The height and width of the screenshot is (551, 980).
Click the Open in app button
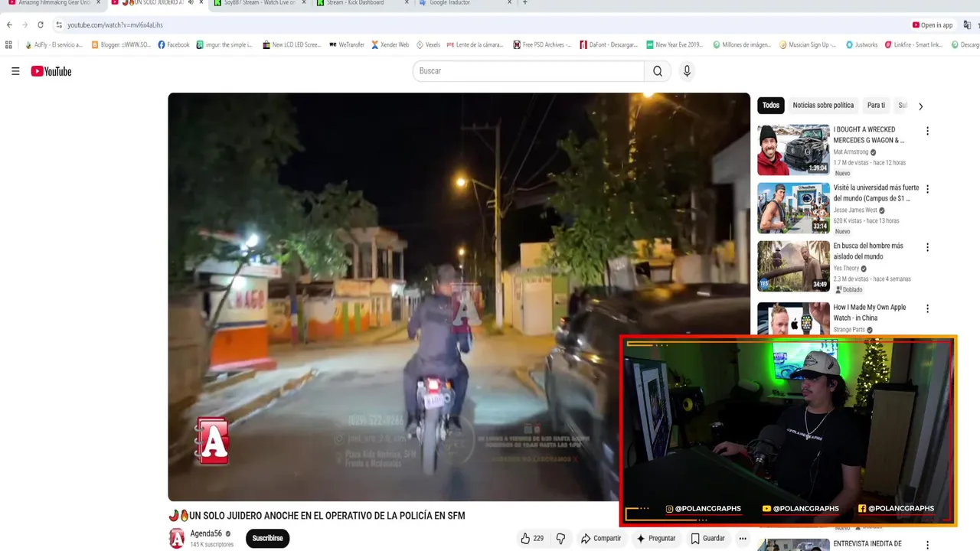coord(933,25)
